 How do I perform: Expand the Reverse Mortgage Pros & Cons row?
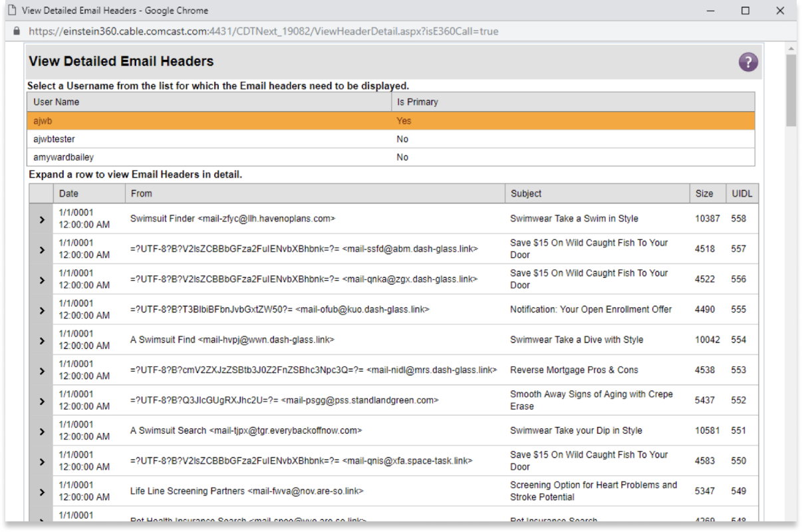42,370
